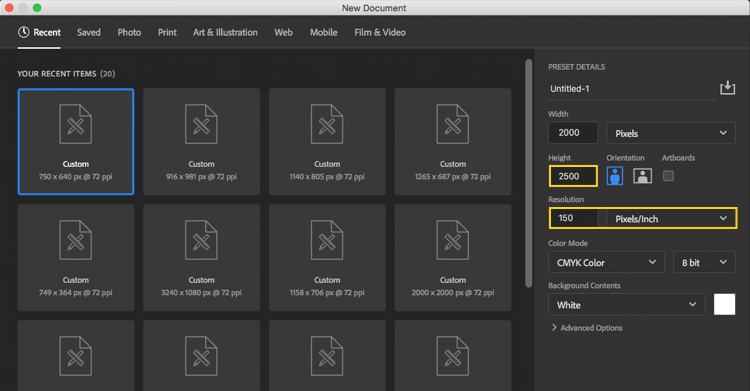
Task: Open the width units Pixels dropdown
Action: point(671,133)
